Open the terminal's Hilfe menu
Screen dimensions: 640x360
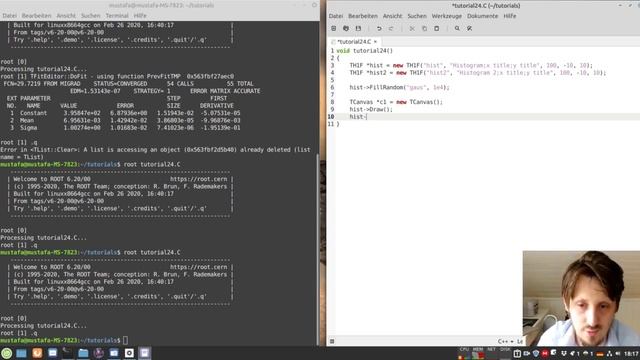(x=140, y=16)
